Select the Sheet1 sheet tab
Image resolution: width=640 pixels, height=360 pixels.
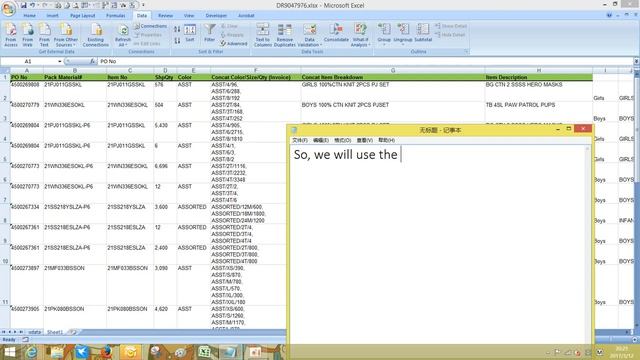55,332
